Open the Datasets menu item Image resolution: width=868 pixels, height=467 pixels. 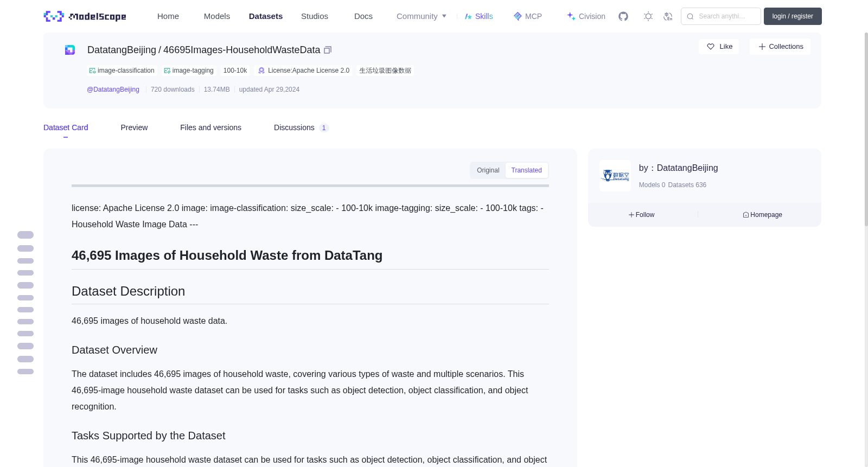[x=266, y=16]
